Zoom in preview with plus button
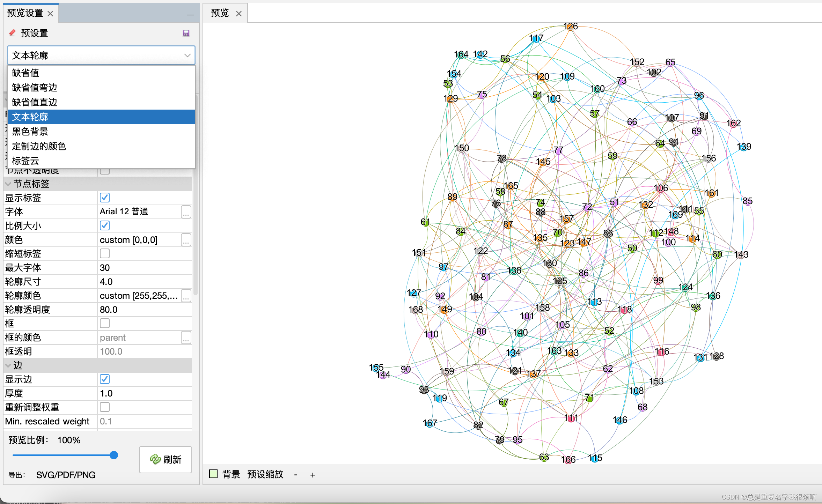This screenshot has height=504, width=822. 313,475
